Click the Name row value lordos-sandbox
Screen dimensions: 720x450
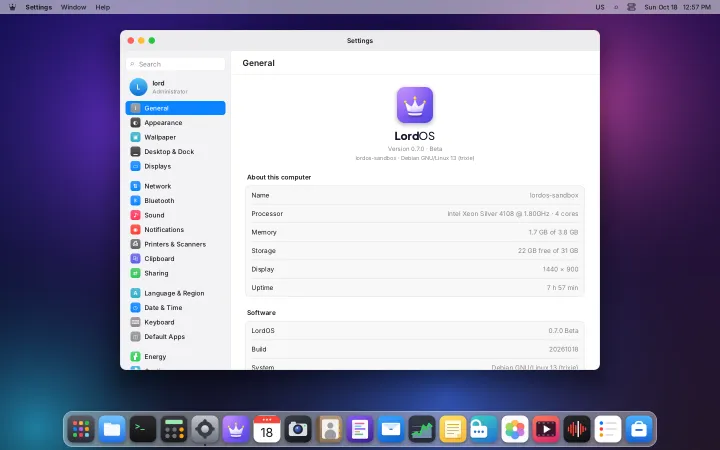[554, 195]
